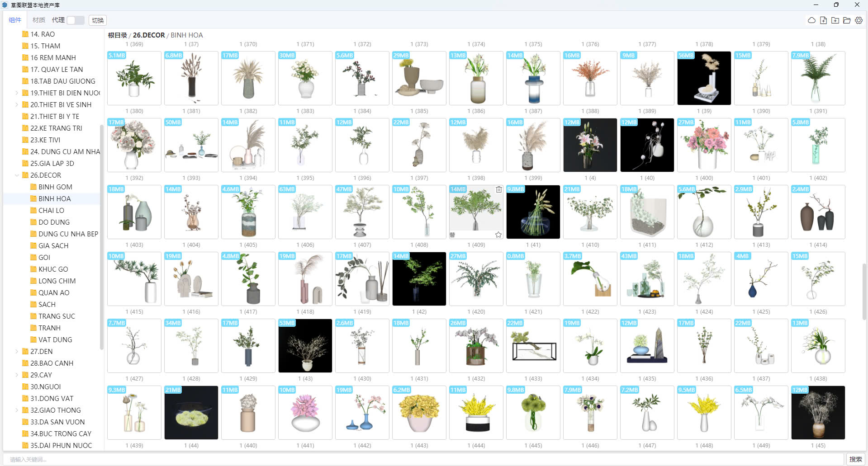Viewport: 868px width, 466px height.
Task: Click the cloud library icon
Action: (811, 20)
